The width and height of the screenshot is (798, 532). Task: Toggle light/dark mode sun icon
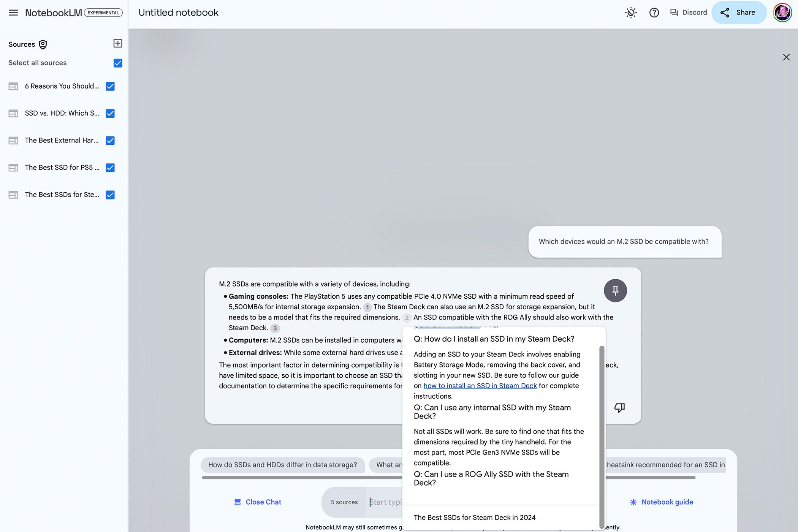(x=631, y=13)
